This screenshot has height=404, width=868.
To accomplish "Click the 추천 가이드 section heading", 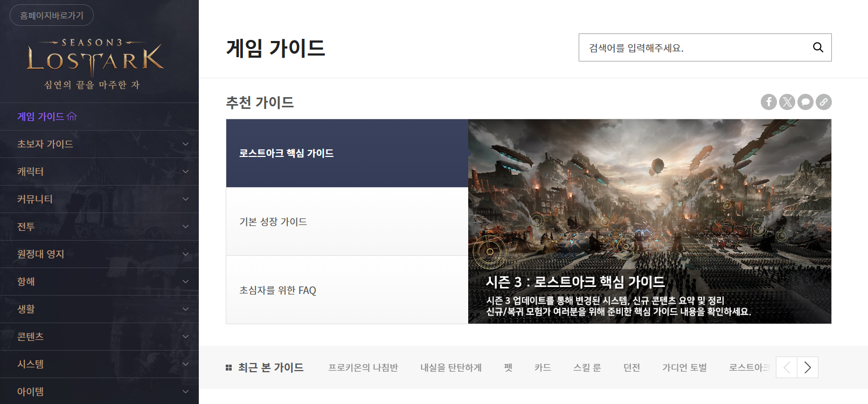I will pos(260,102).
